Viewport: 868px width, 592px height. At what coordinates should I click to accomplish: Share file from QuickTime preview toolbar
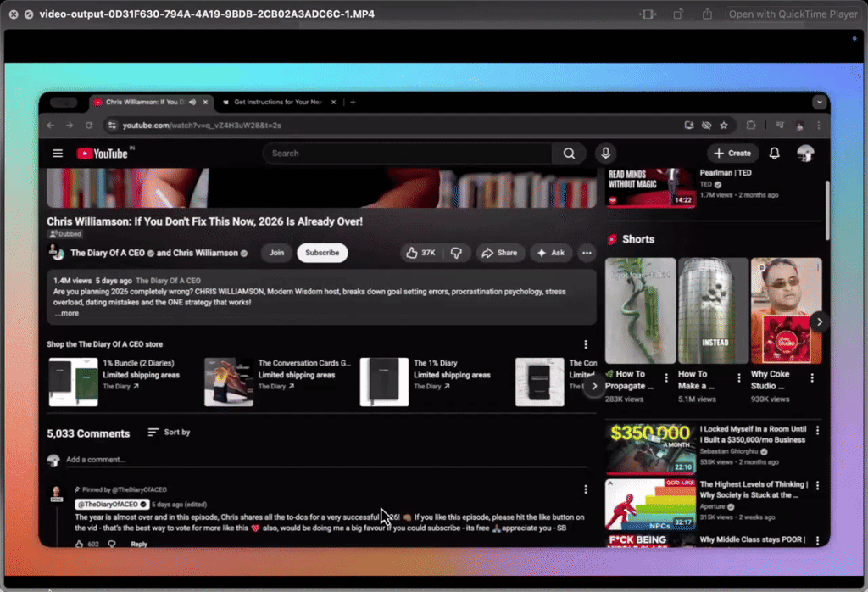[707, 14]
